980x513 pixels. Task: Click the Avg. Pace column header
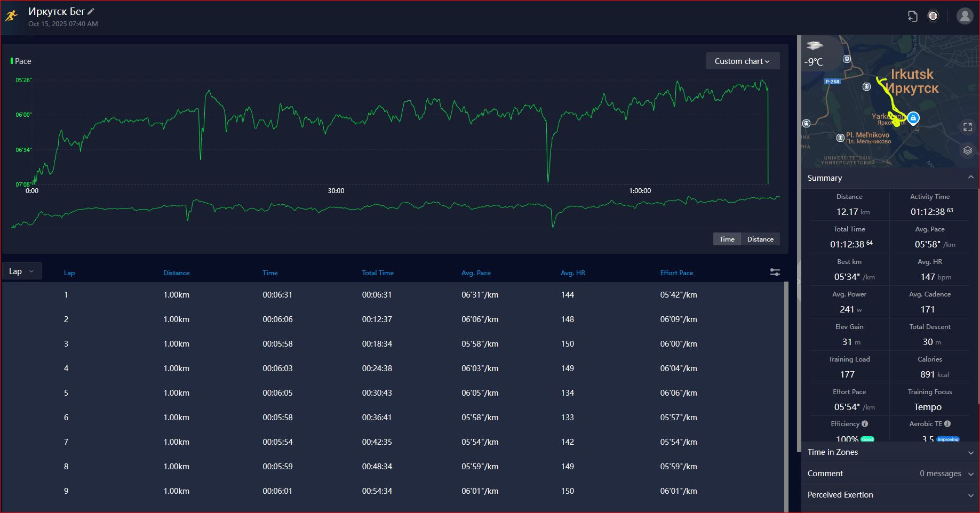[x=476, y=272]
